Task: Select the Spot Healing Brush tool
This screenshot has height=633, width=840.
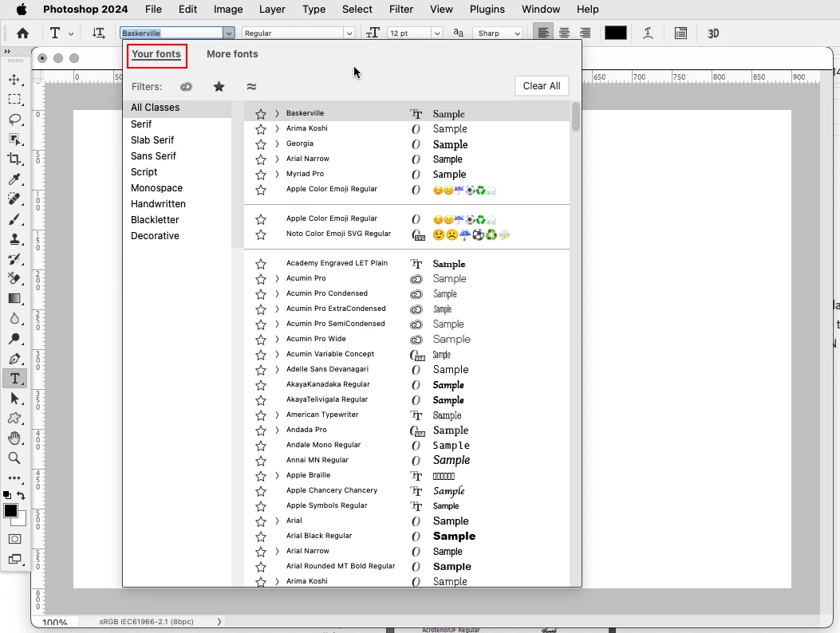Action: [x=14, y=199]
